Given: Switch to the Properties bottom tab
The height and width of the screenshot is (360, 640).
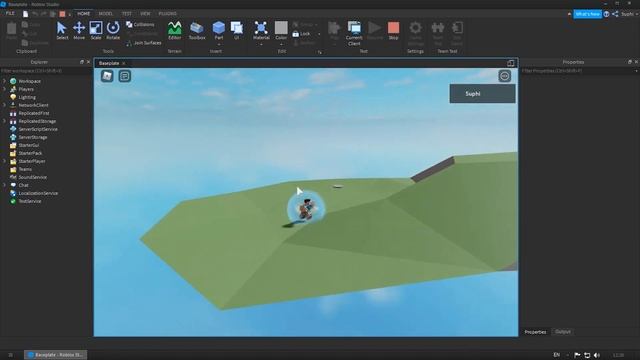Looking at the screenshot, I should click(535, 332).
